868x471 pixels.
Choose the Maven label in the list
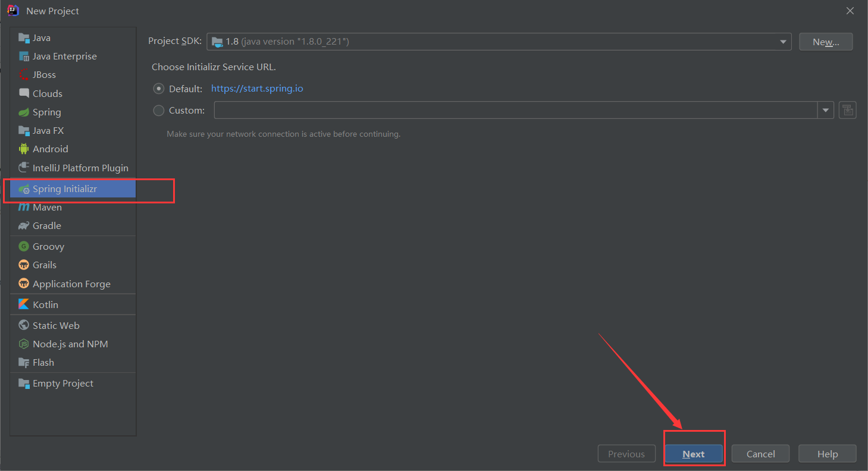coord(47,208)
